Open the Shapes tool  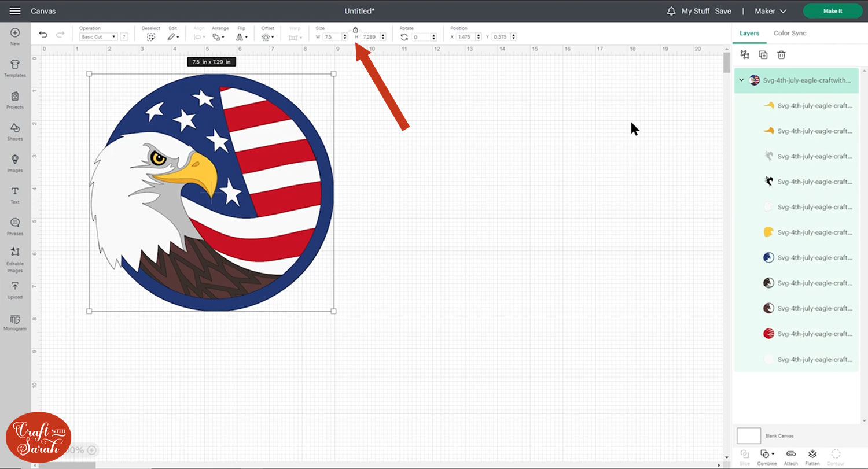point(15,132)
